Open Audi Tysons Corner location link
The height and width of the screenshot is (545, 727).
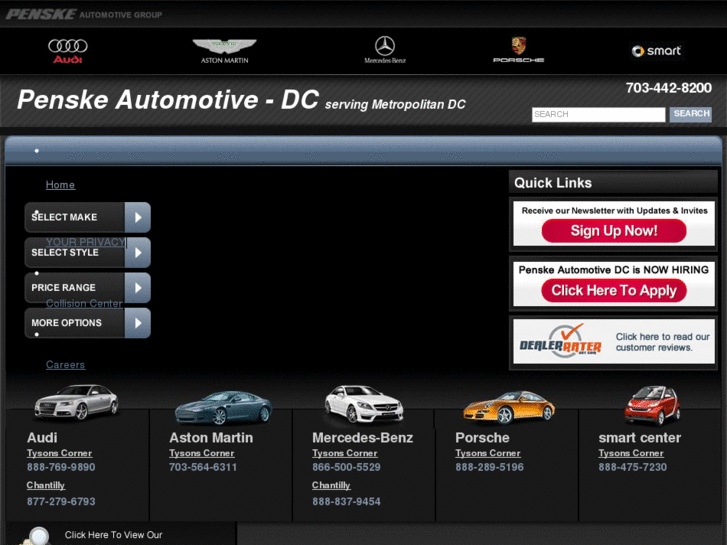point(59,453)
